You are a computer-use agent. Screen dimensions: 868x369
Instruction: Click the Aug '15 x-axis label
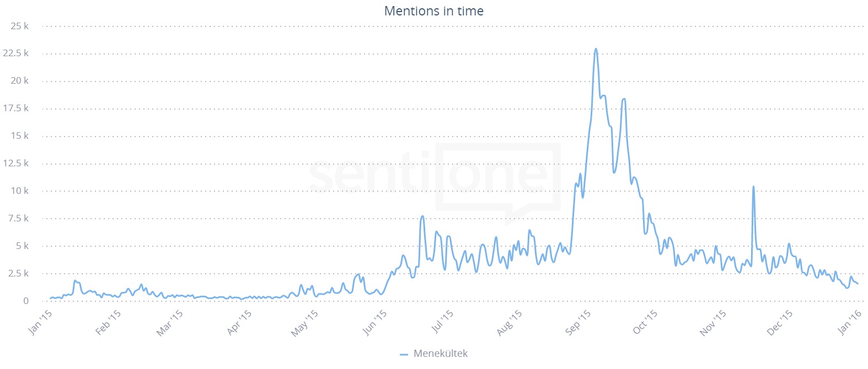click(x=509, y=323)
